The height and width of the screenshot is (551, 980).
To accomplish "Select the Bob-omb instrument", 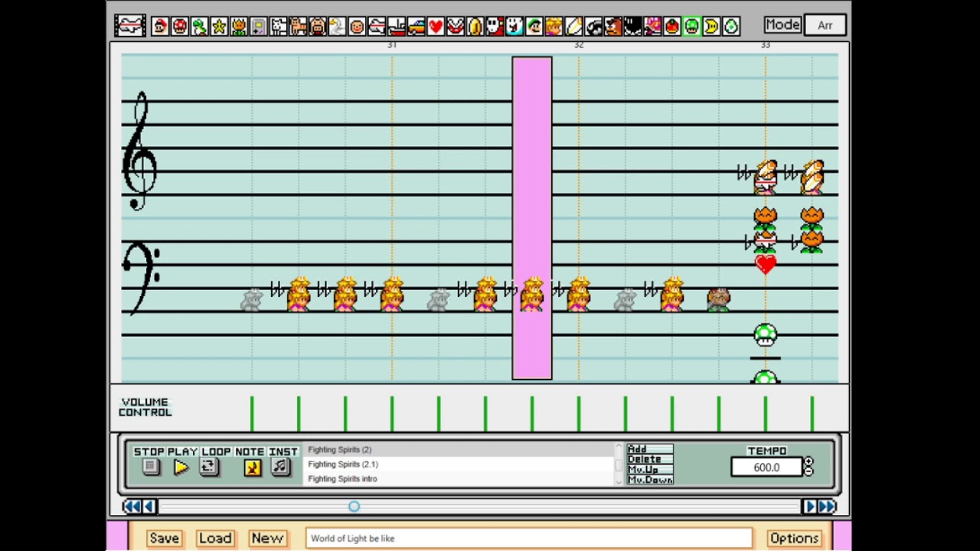I will point(633,27).
